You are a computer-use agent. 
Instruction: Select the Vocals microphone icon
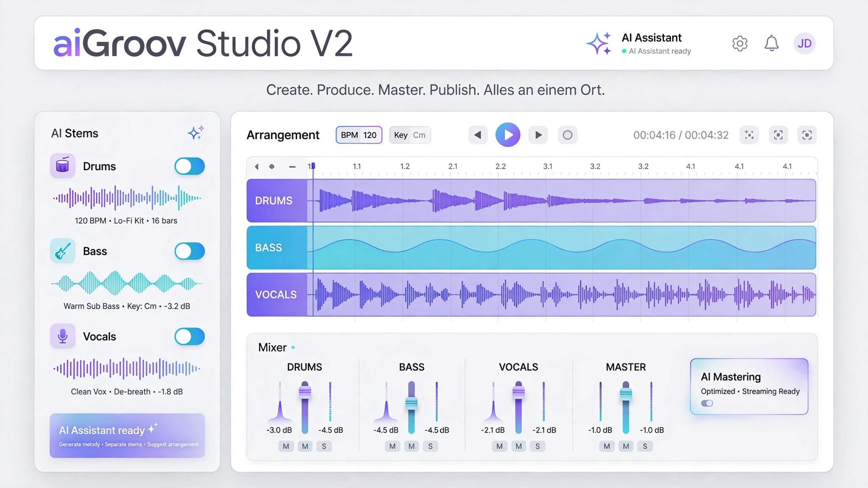pos(63,336)
